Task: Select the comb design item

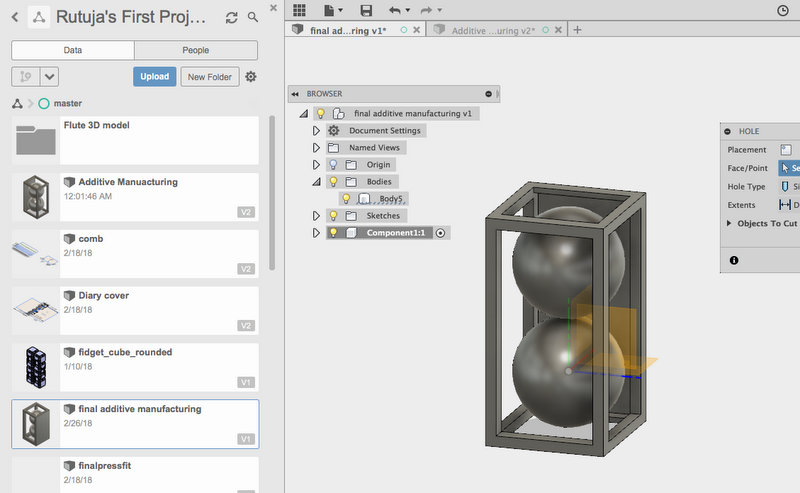Action: point(135,254)
